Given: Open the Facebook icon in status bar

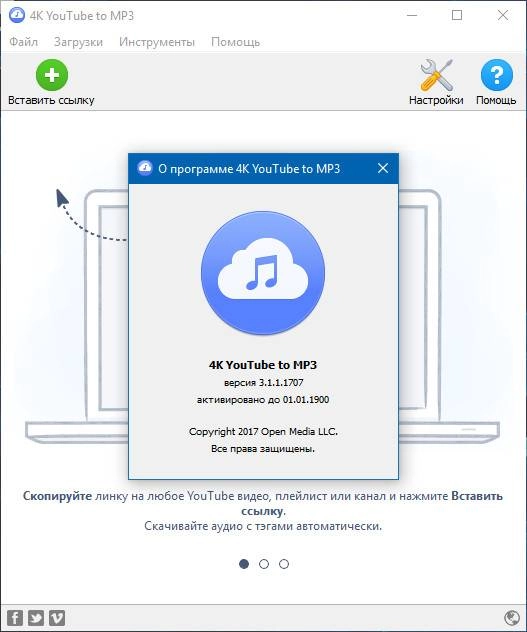Looking at the screenshot, I should coord(15,617).
